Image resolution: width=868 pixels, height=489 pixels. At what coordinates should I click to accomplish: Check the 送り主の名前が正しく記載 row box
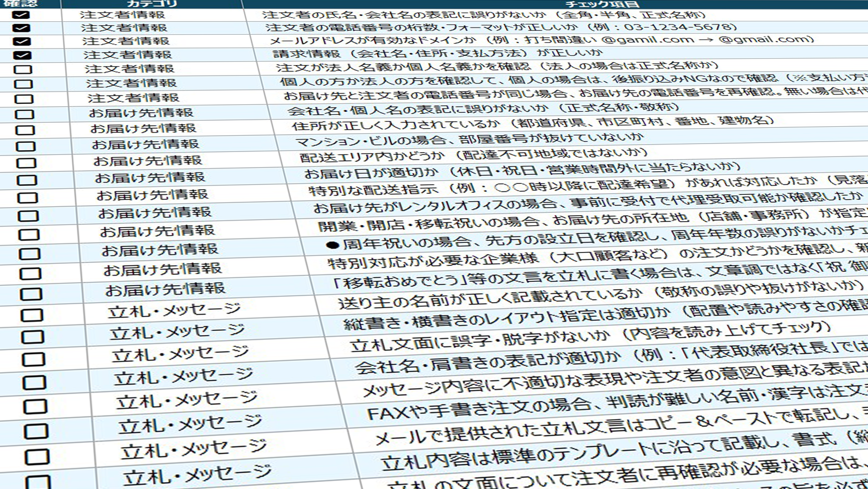tap(32, 316)
